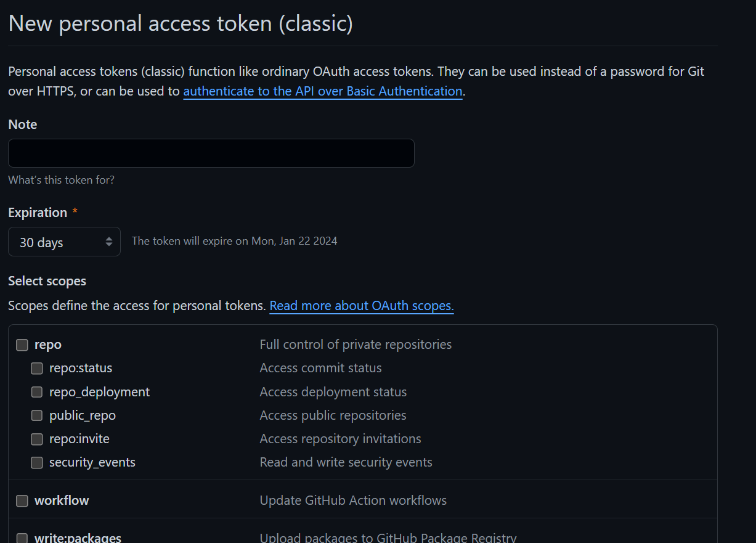
Task: Click the Select scopes heading
Action: tap(47, 281)
